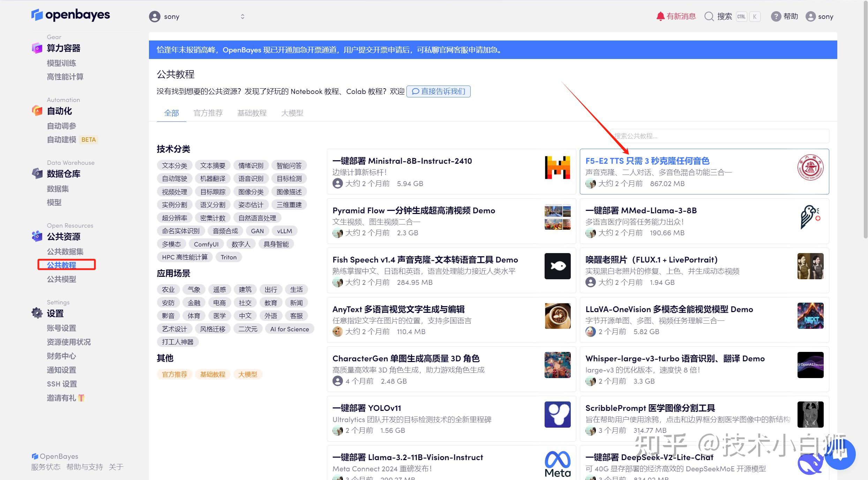Switch to the 官方推荐 tab

[208, 113]
